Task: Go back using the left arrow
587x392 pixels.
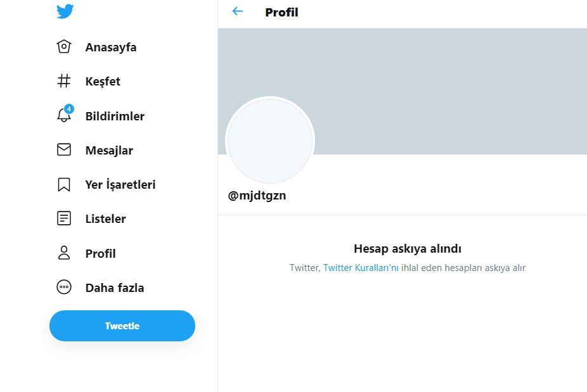Action: 238,11
